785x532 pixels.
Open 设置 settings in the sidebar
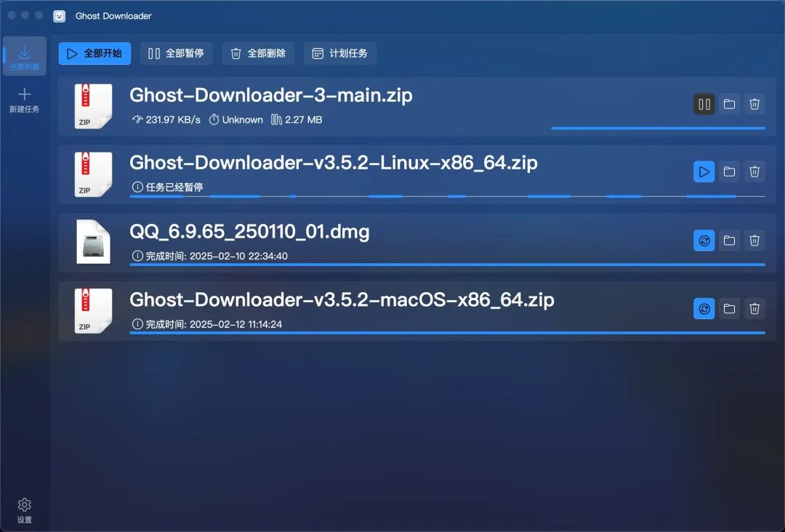click(25, 510)
